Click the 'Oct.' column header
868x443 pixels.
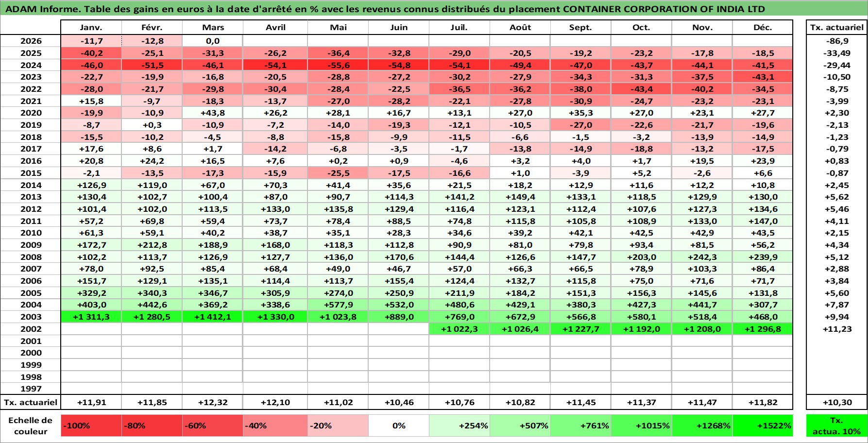click(x=642, y=27)
